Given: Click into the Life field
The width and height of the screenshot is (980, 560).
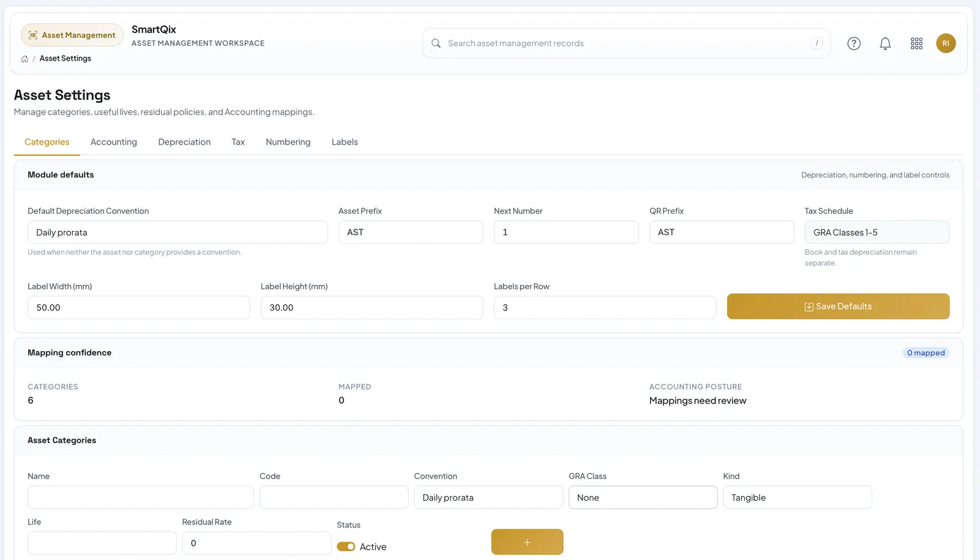Looking at the screenshot, I should pos(102,543).
